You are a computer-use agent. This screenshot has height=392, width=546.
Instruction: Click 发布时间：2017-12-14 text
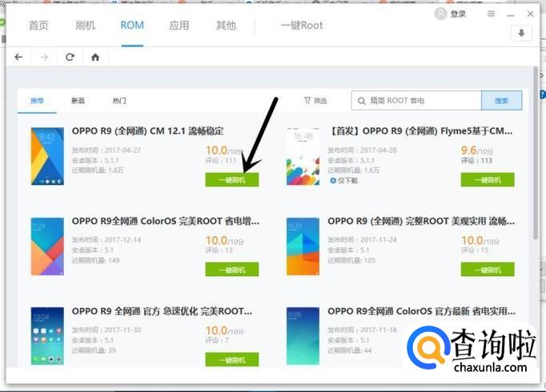(106, 240)
